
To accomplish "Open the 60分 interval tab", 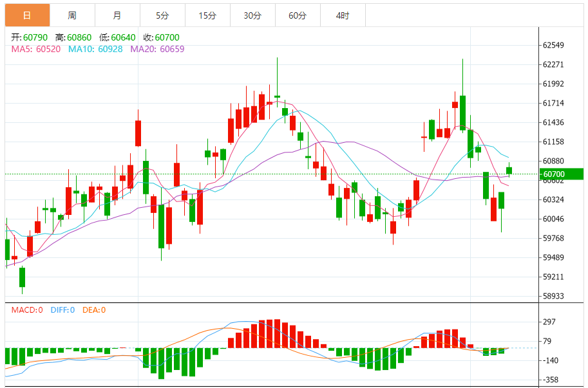I will (298, 15).
